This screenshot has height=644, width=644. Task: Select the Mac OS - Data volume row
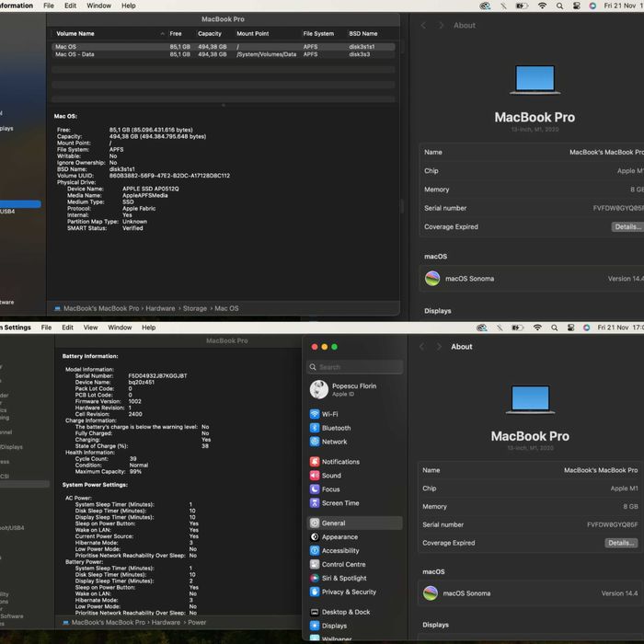(223, 54)
